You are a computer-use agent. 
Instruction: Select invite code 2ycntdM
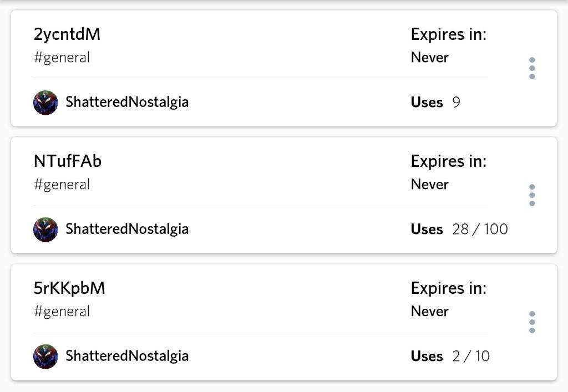(x=67, y=34)
